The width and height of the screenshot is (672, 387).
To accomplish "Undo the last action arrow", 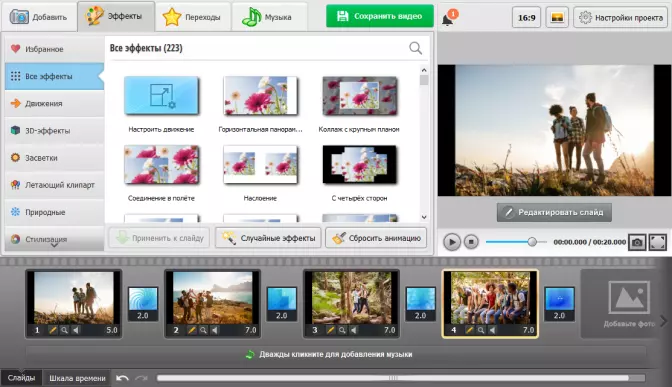I will [122, 378].
